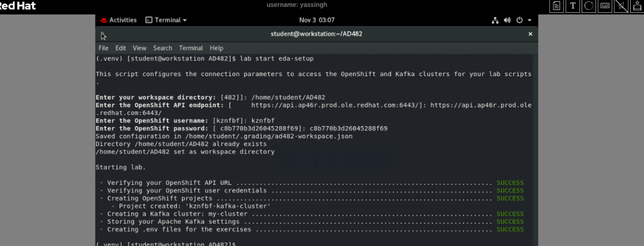Click the circular refresh icon in the top bar
The image size is (644, 246).
[x=589, y=6]
